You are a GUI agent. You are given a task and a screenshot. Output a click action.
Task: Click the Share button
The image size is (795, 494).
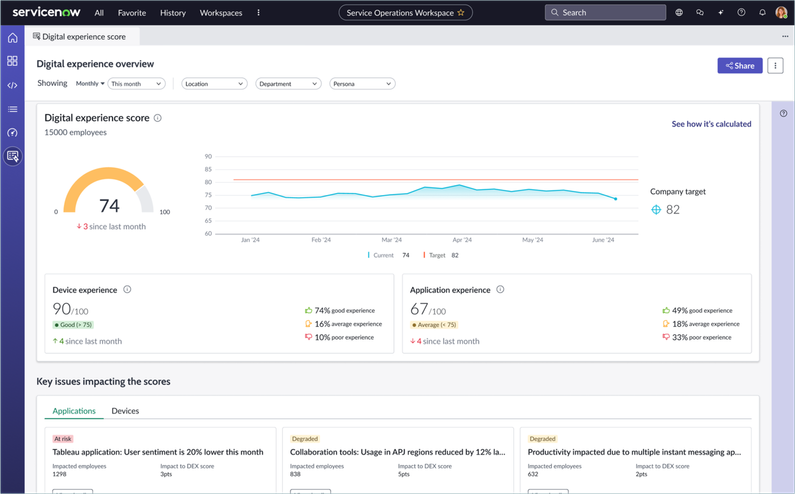(x=740, y=65)
